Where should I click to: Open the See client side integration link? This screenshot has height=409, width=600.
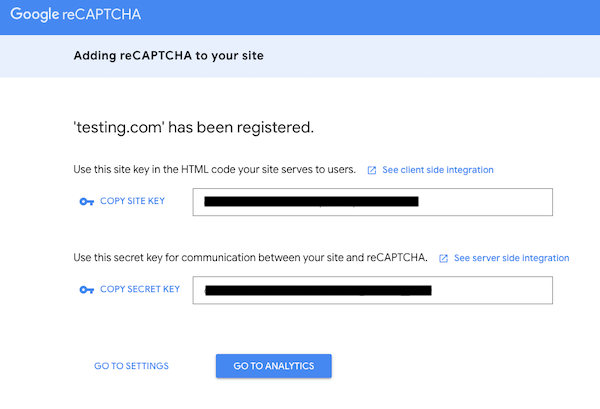438,170
